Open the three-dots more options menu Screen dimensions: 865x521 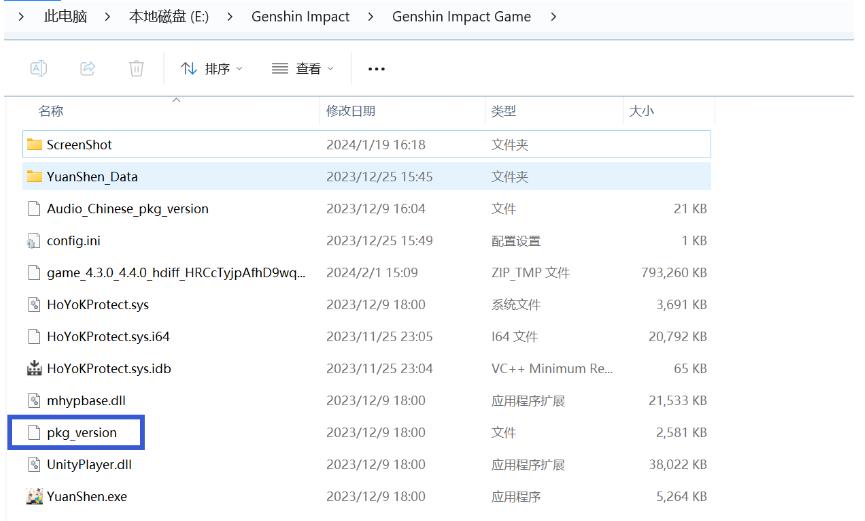point(376,69)
